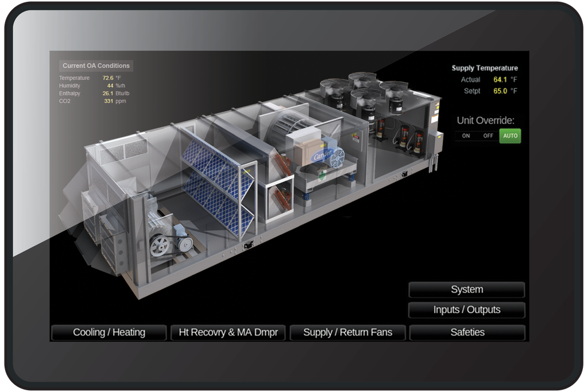
Task: Switch Unit Override to OFF
Action: [488, 136]
